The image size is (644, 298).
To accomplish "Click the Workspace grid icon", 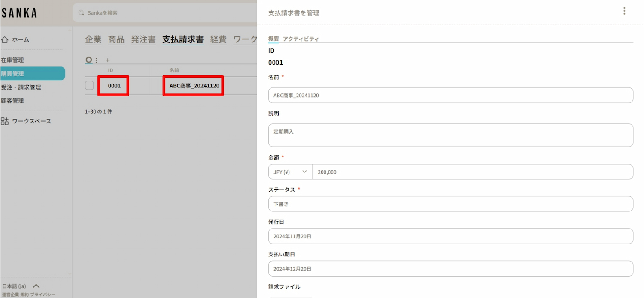I will click(x=5, y=121).
